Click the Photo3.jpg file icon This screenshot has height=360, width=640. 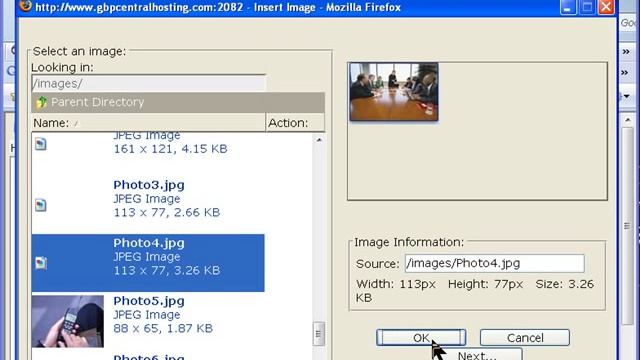40,205
